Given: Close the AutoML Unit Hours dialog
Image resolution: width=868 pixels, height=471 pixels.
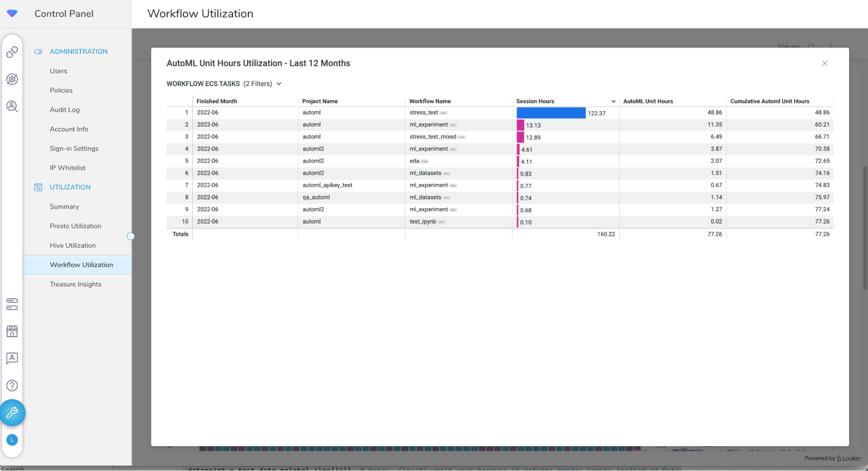Looking at the screenshot, I should click(x=825, y=63).
